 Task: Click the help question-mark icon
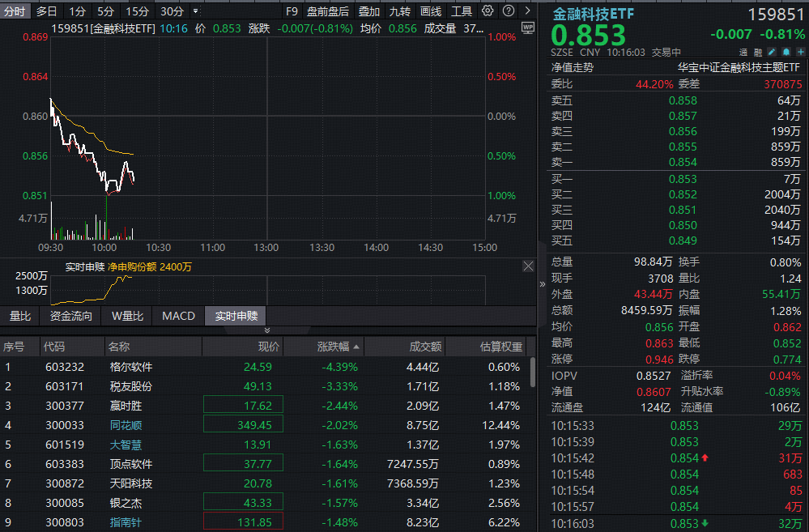(x=508, y=11)
